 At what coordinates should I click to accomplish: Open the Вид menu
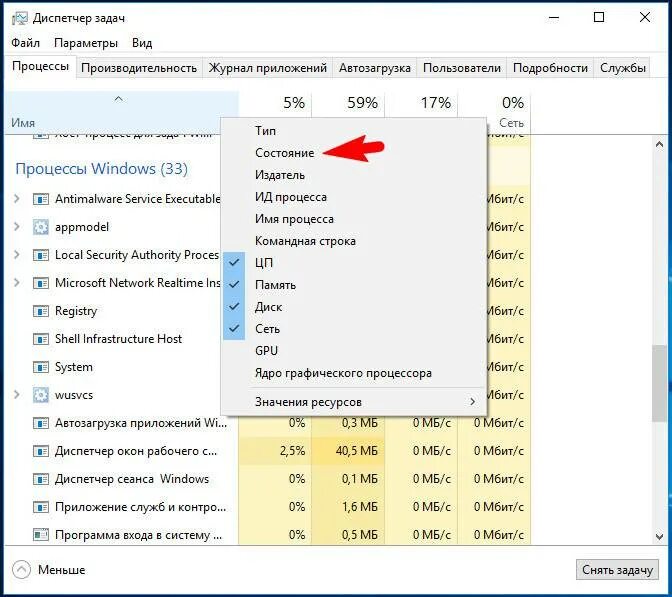(142, 43)
